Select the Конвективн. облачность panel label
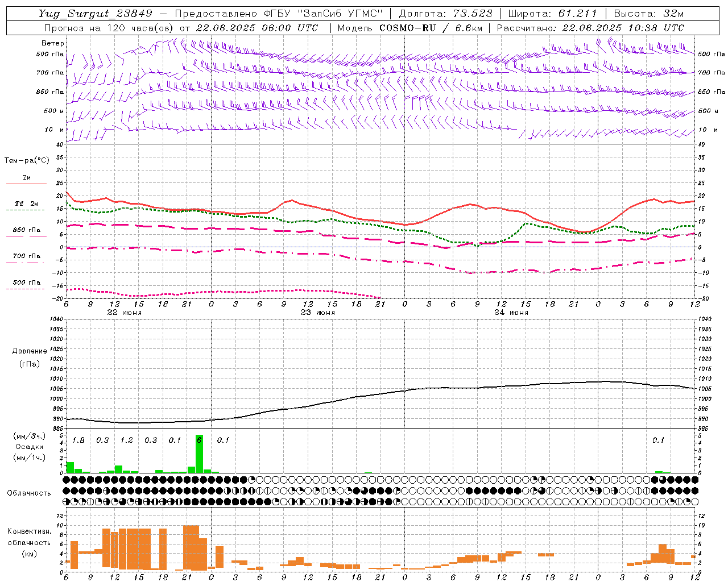This screenshot has width=728, height=582. point(29,537)
